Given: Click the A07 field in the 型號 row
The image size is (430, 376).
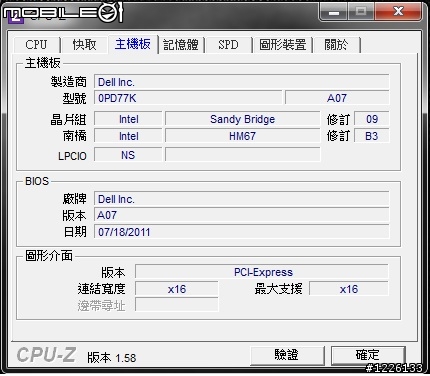Looking at the screenshot, I should pos(337,98).
